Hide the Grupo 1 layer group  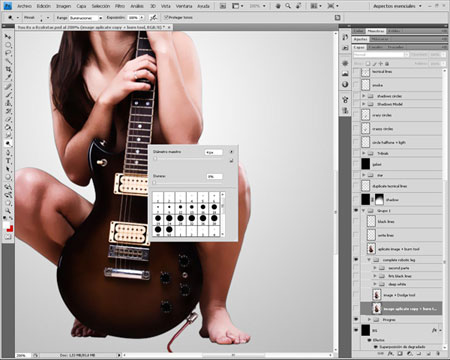356,211
